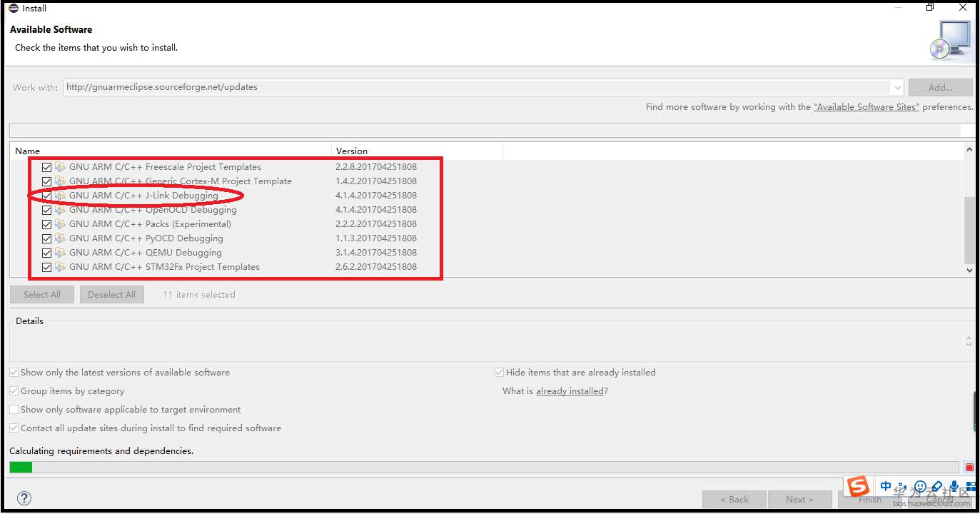Screen dimensions: 980x514
Task: Click the Generic Cortex-M Project Template feature icon
Action: (x=60, y=181)
